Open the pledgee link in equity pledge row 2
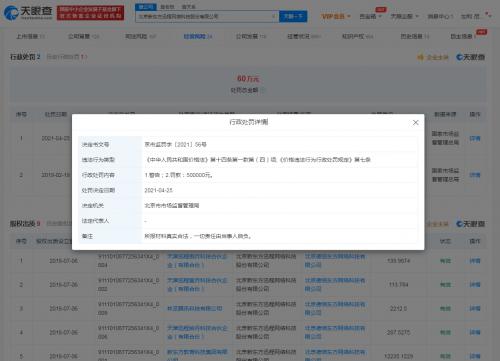Viewport: 500px width, 361px height. click(x=335, y=285)
